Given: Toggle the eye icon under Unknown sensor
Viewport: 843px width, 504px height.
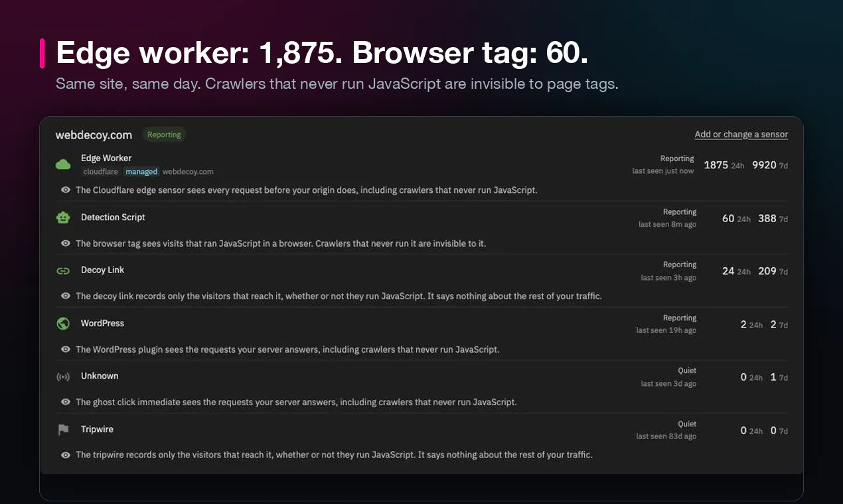Looking at the screenshot, I should click(x=66, y=402).
